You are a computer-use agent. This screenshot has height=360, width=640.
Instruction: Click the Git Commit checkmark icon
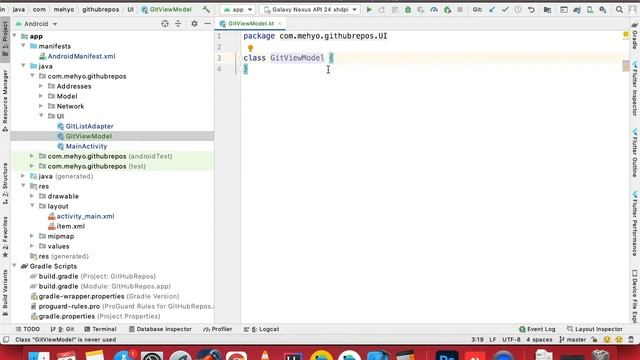point(505,9)
